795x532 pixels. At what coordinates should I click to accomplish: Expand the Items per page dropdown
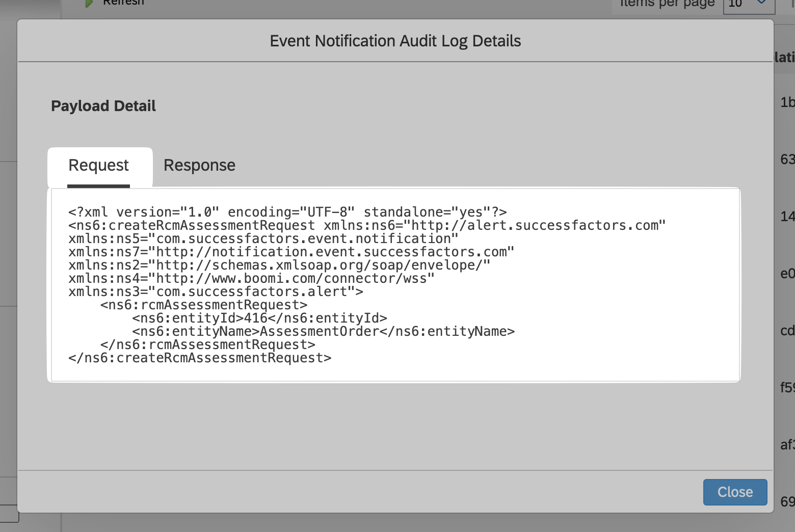point(749,4)
